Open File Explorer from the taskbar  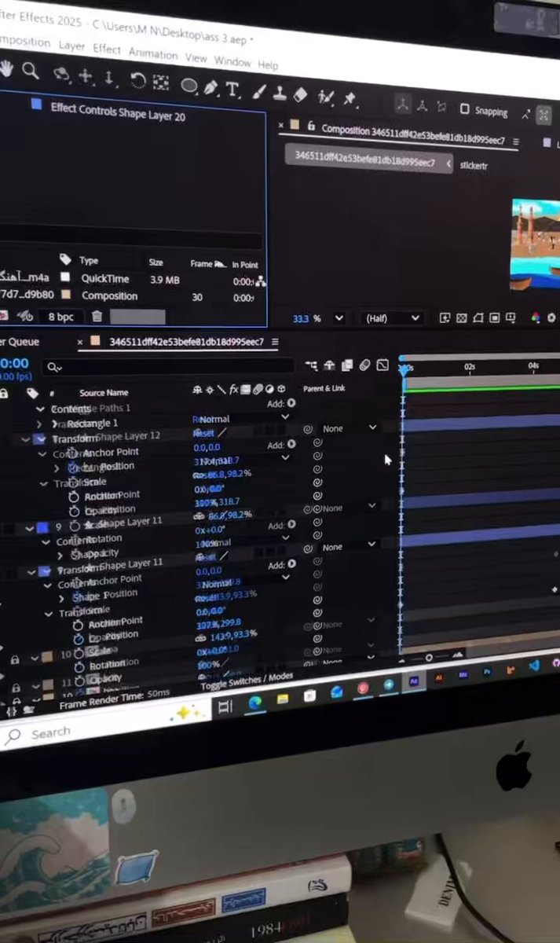[x=283, y=699]
